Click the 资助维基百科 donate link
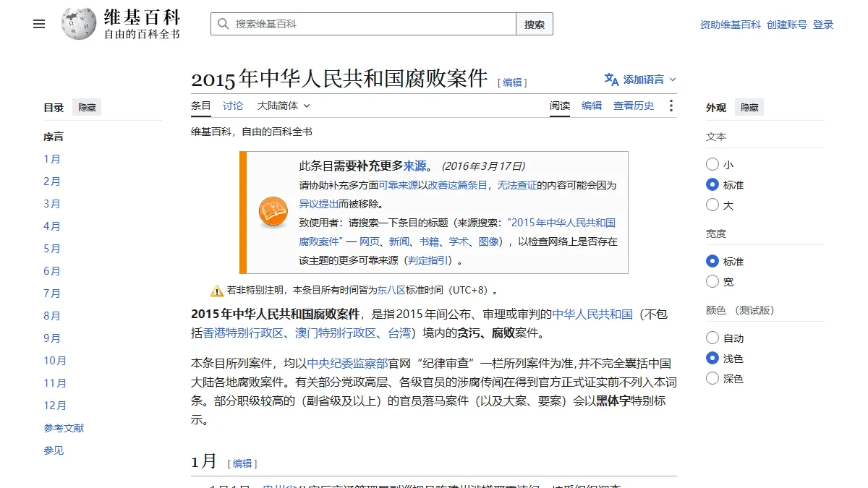This screenshot has width=868, height=488. tap(731, 25)
